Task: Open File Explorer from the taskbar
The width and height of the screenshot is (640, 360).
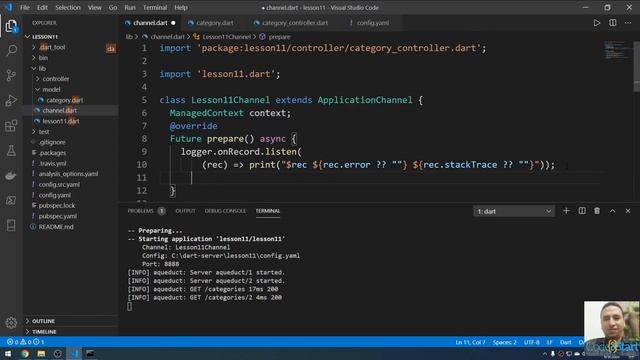Action: coord(41,353)
